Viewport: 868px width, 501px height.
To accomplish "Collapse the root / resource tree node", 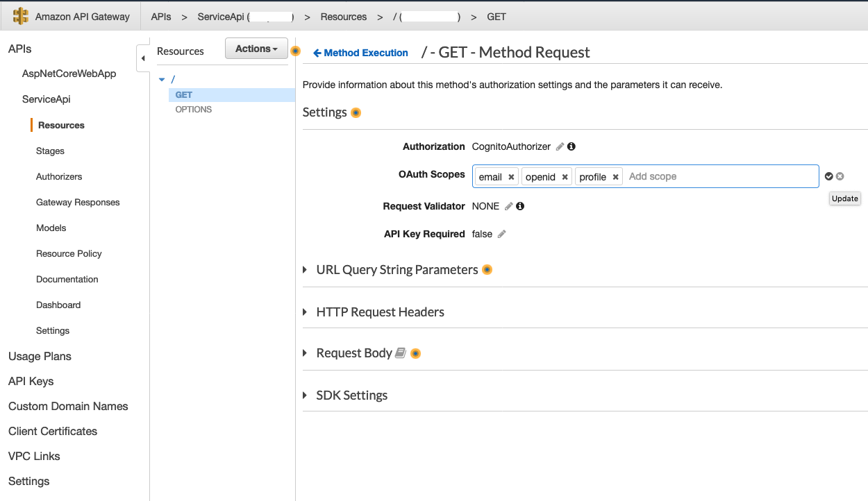I will tap(162, 80).
